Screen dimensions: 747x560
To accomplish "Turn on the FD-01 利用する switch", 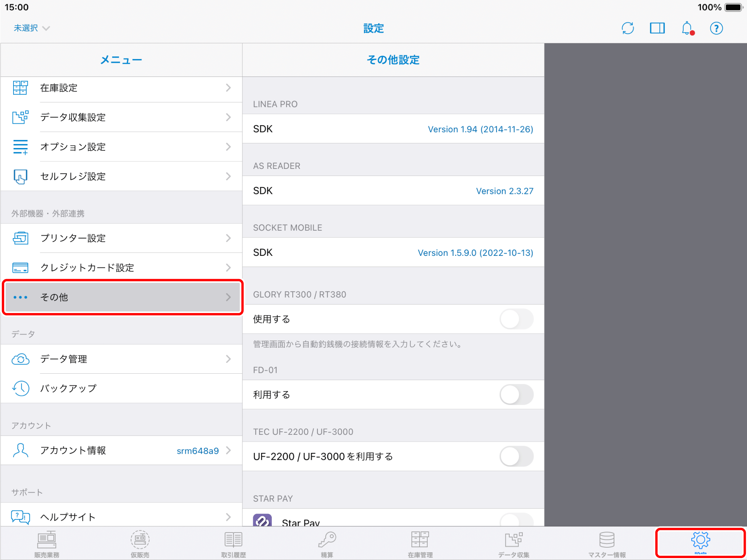I will [517, 395].
